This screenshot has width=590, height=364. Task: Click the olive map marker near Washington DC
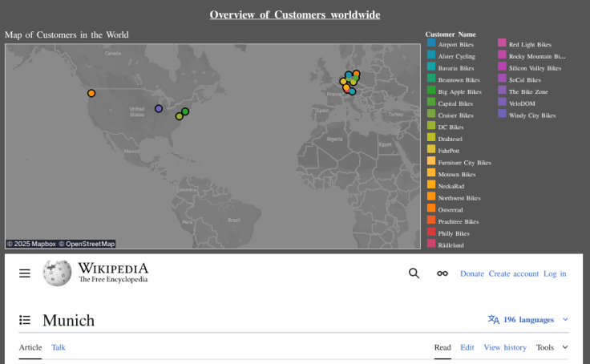pos(179,116)
